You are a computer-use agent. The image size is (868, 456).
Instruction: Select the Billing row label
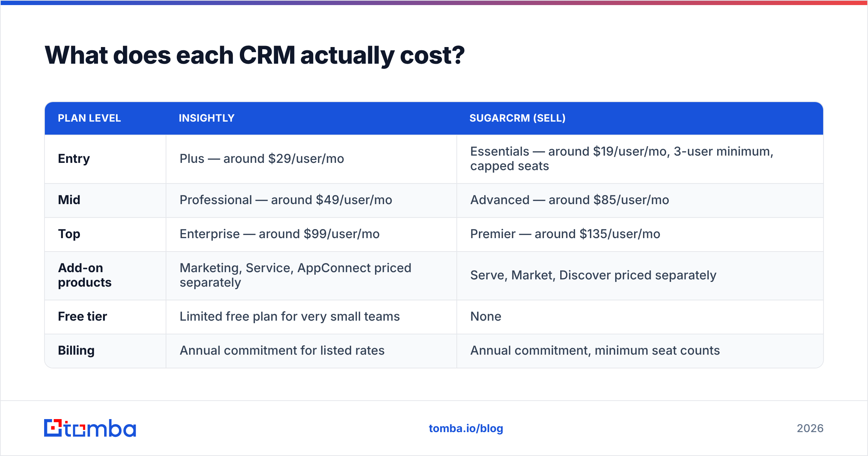click(x=76, y=351)
